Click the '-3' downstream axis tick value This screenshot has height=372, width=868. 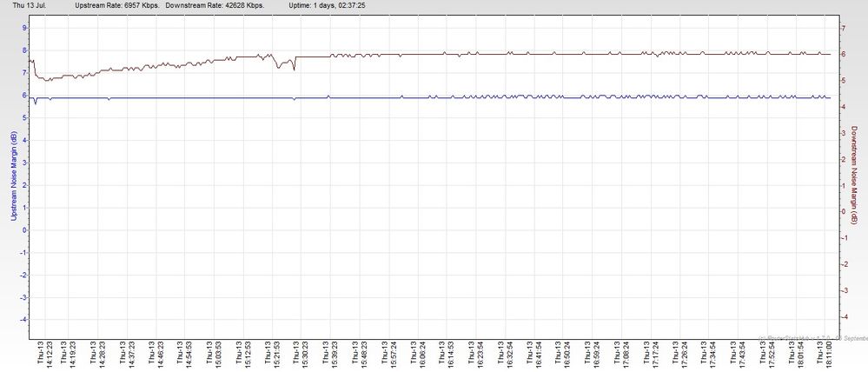click(845, 290)
